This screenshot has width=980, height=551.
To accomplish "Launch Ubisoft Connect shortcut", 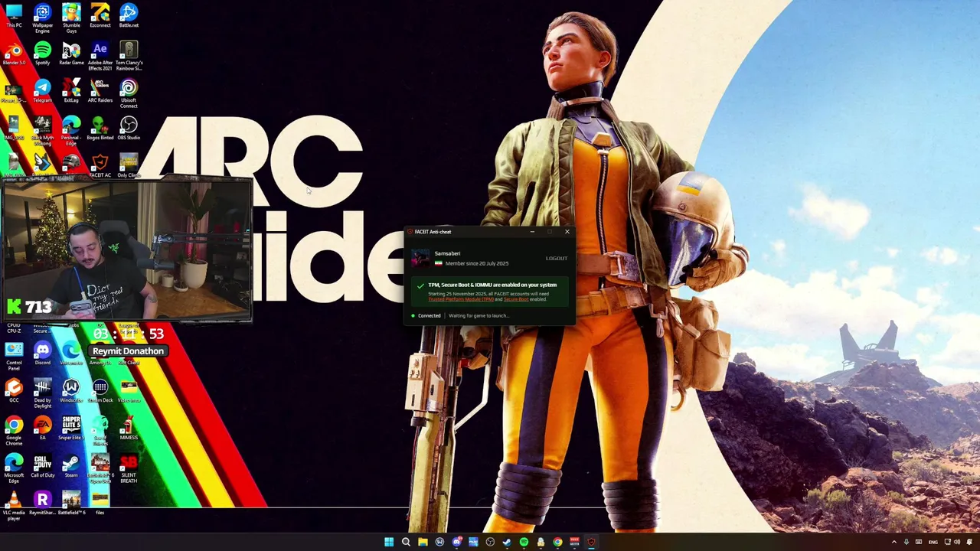I will [x=129, y=93].
